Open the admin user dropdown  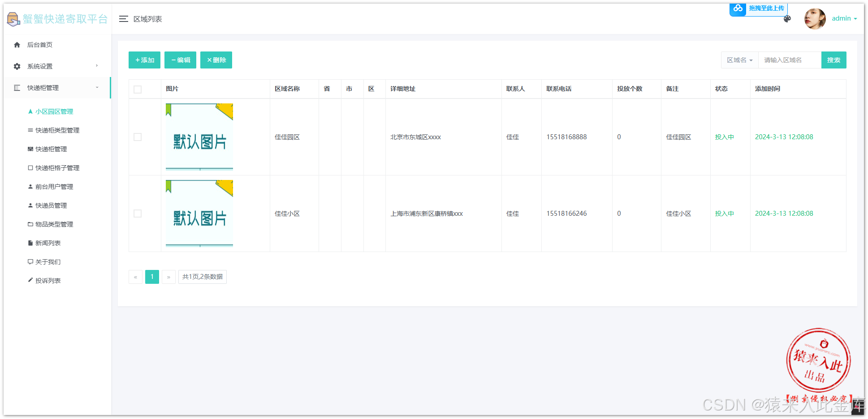(x=845, y=19)
